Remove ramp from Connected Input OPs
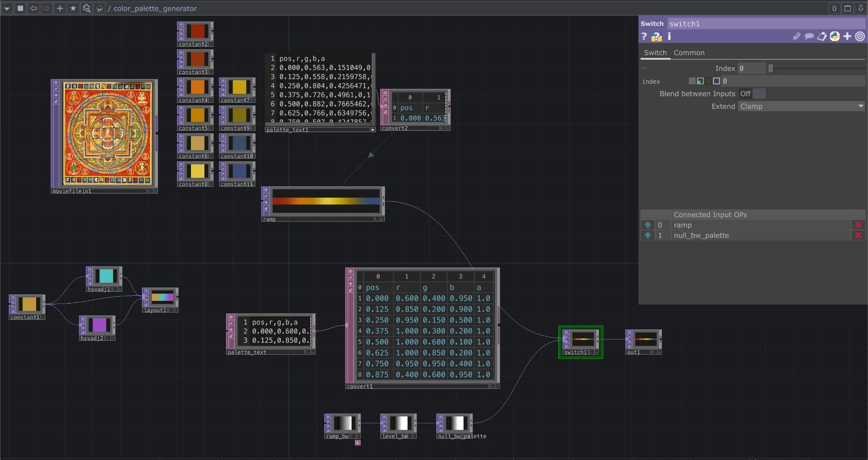This screenshot has height=460, width=868. pyautogui.click(x=858, y=225)
